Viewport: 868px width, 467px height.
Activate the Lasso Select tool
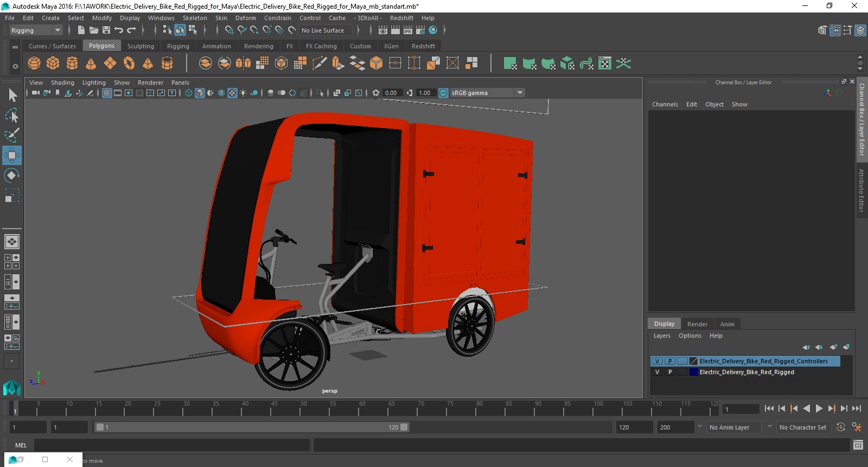12,115
